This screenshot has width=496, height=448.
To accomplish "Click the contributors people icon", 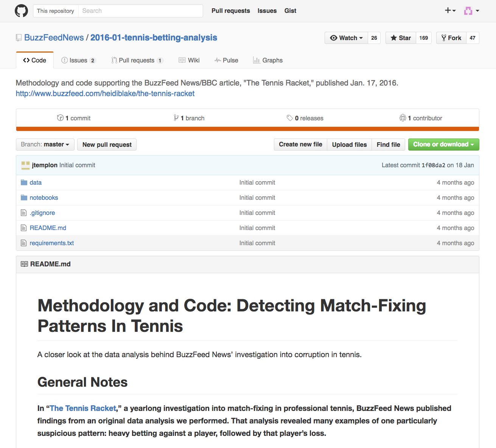I will (x=403, y=118).
